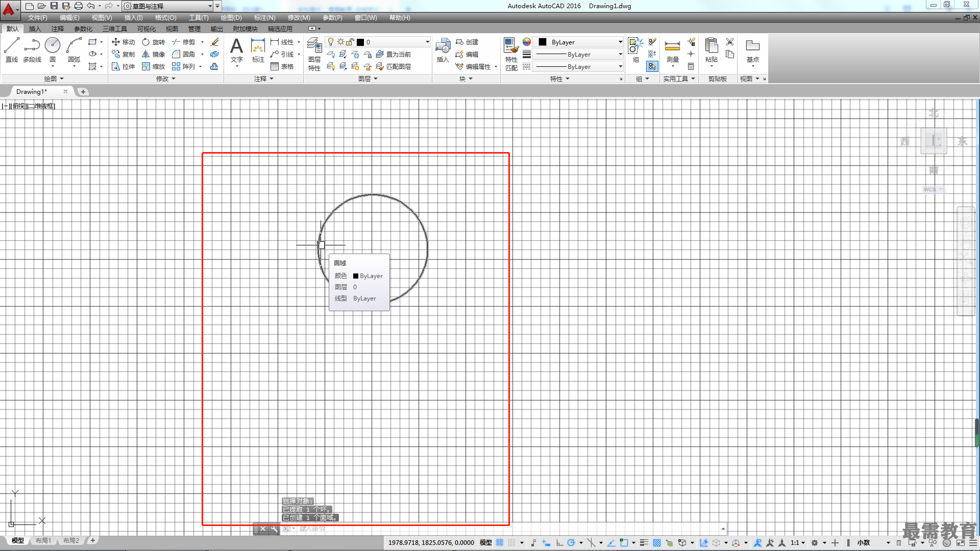Select the Circle (圆) tool

coord(53,50)
